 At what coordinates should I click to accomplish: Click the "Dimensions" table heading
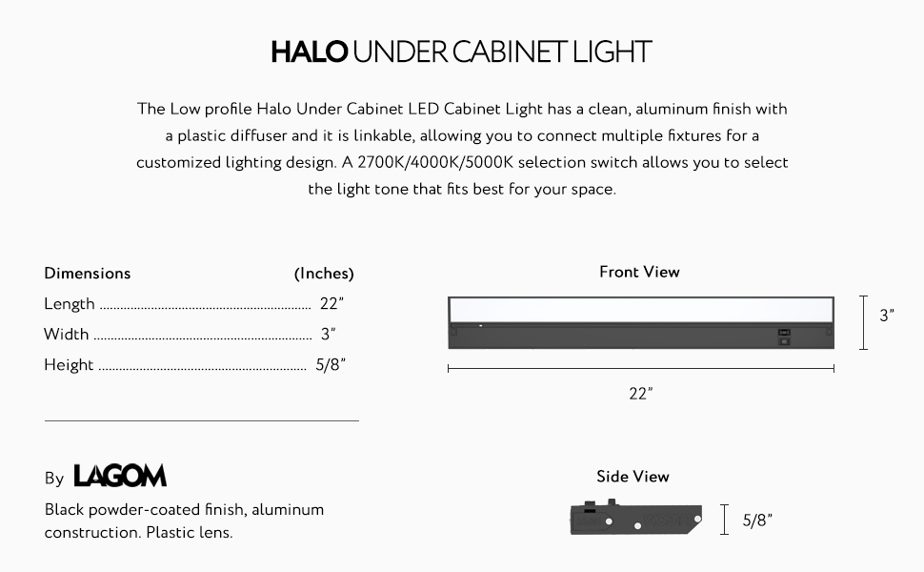coord(88,274)
